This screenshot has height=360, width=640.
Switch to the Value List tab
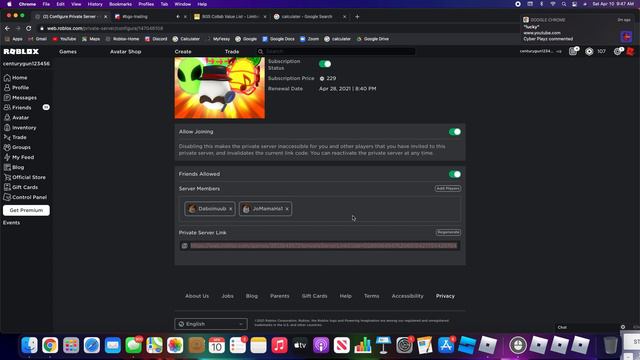click(230, 17)
